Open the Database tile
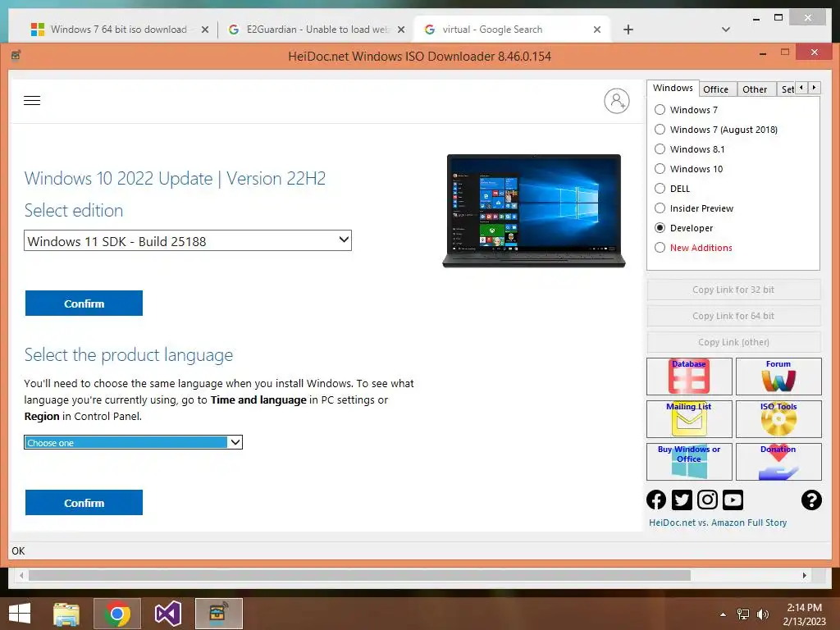The image size is (840, 630). pyautogui.click(x=689, y=376)
